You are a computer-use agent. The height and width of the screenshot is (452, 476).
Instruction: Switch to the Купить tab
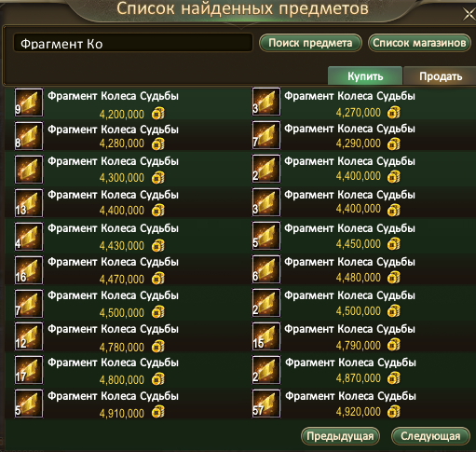[x=365, y=75]
